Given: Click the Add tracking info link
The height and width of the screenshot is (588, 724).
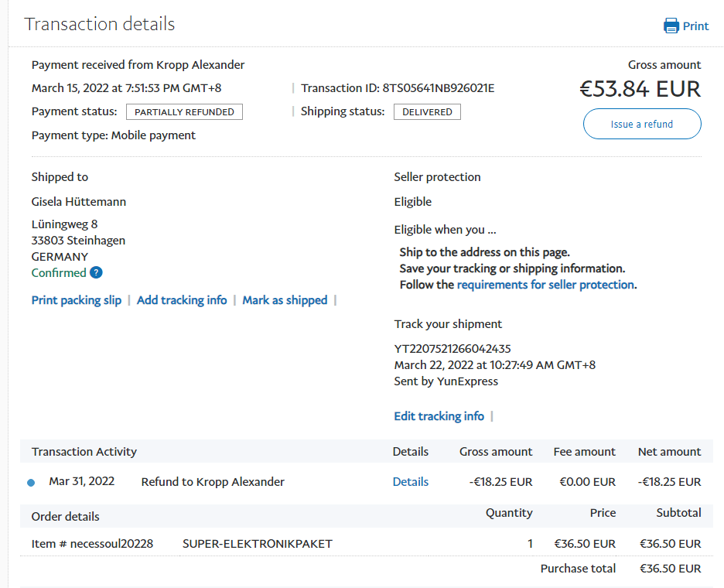Looking at the screenshot, I should [x=182, y=300].
